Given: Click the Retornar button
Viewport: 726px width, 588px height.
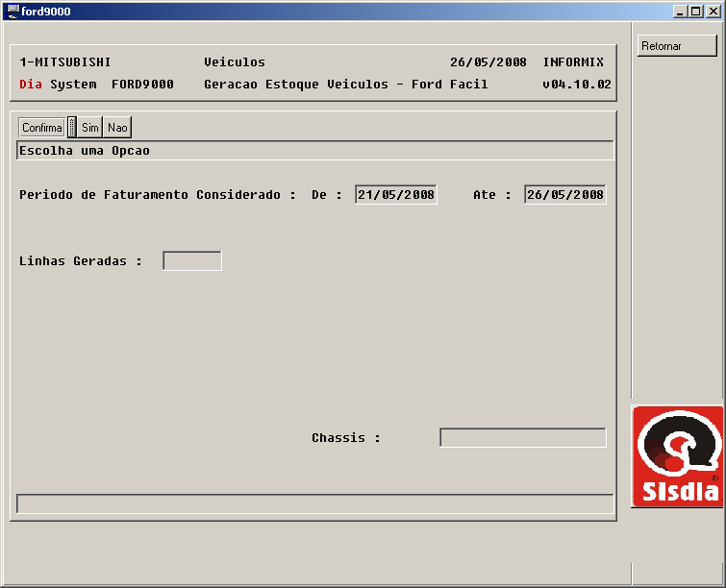Looking at the screenshot, I should coord(677,46).
